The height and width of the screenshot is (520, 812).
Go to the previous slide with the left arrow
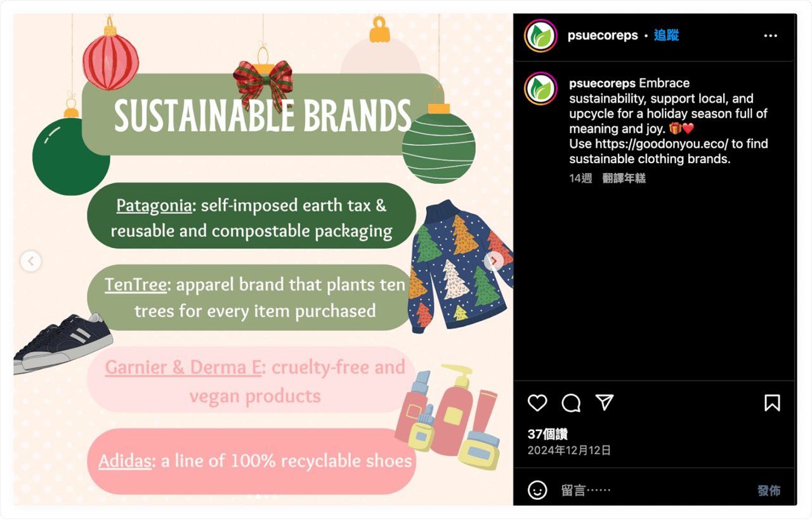[30, 261]
